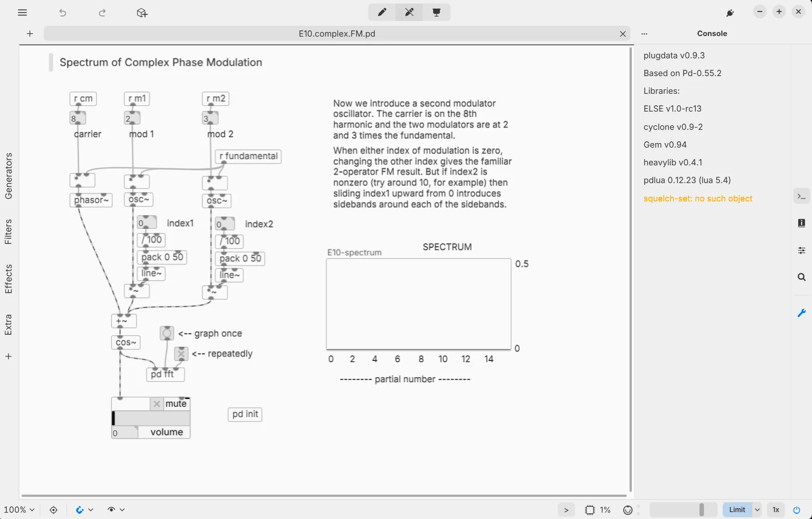This screenshot has width=812, height=519.
Task: Show the Console panel from the sidebar
Action: pos(802,196)
